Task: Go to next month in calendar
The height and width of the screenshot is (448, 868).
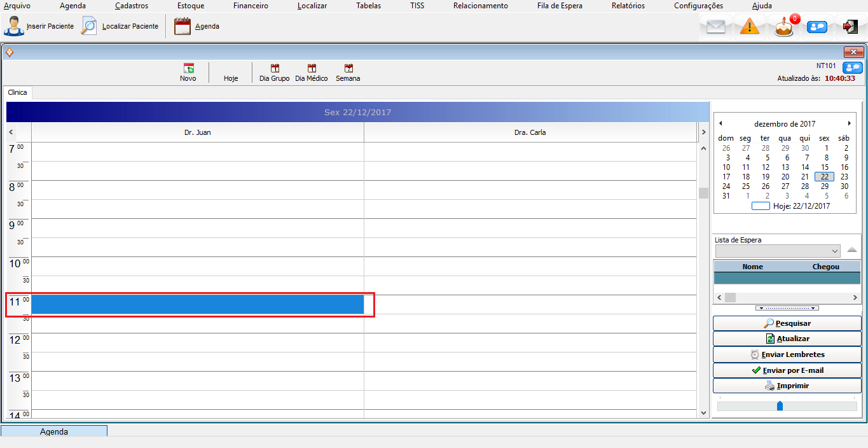Action: click(x=849, y=123)
